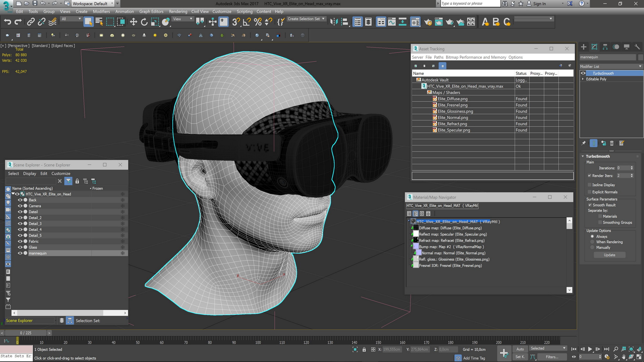Click the Auto key button
This screenshot has width=644, height=362.
(x=520, y=349)
